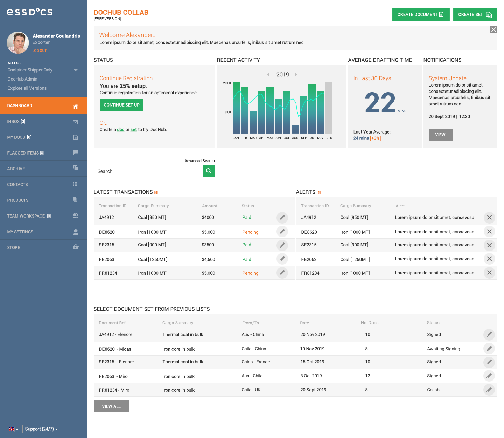Dismiss the JA4912 alert
Viewport: 504px width, 438px height.
click(x=489, y=218)
